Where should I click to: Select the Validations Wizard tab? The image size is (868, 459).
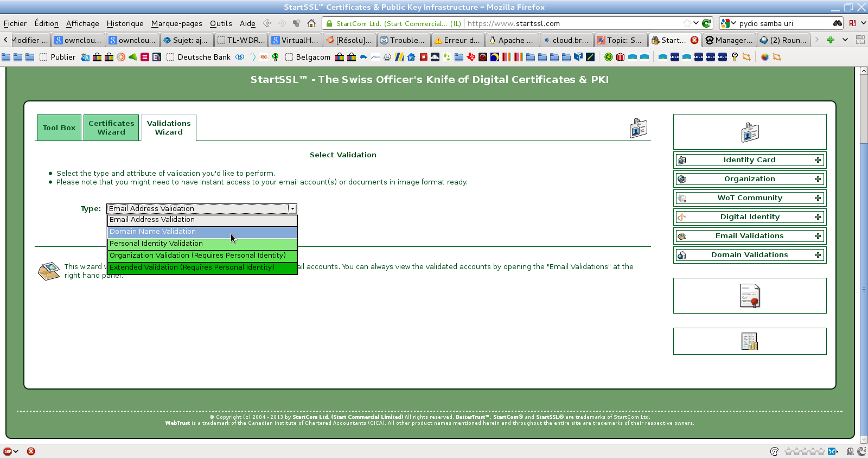[169, 127]
